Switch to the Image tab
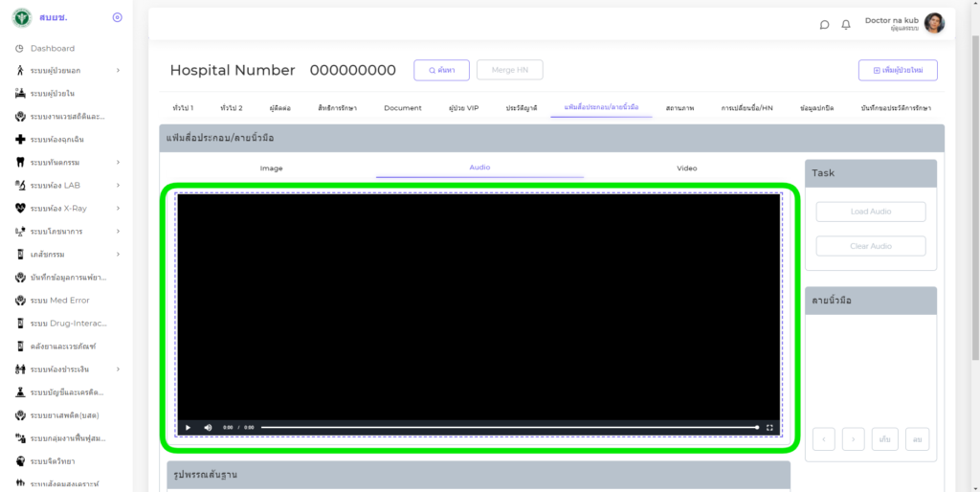The image size is (980, 492). (x=272, y=168)
